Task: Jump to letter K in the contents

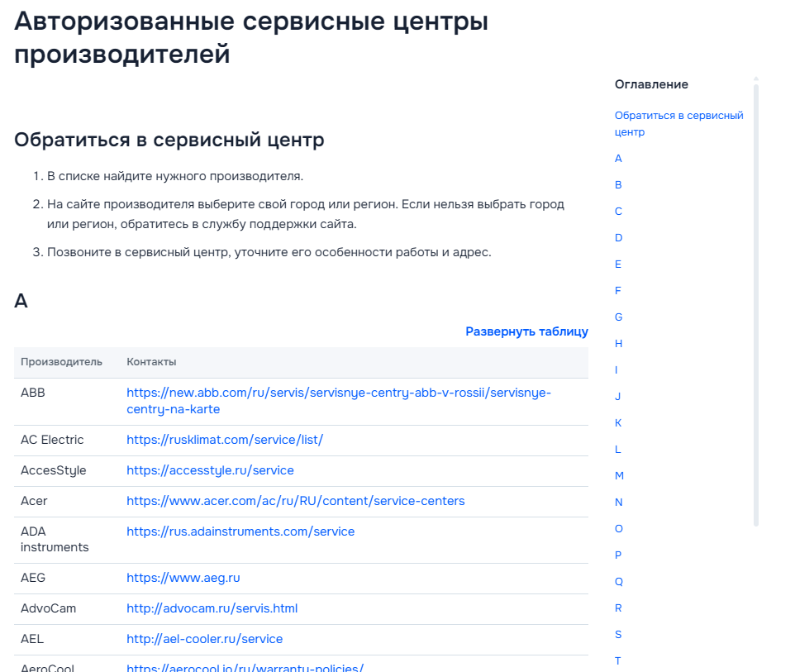Action: (618, 422)
